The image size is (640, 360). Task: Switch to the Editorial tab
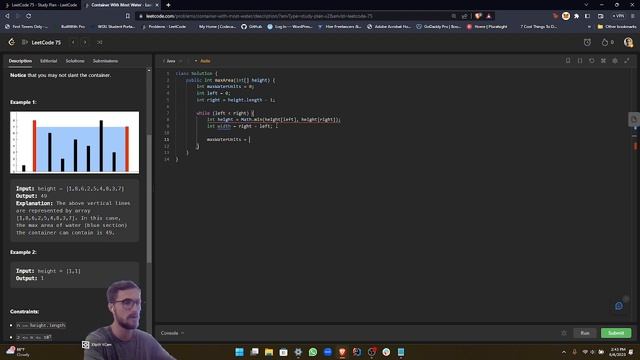click(49, 61)
